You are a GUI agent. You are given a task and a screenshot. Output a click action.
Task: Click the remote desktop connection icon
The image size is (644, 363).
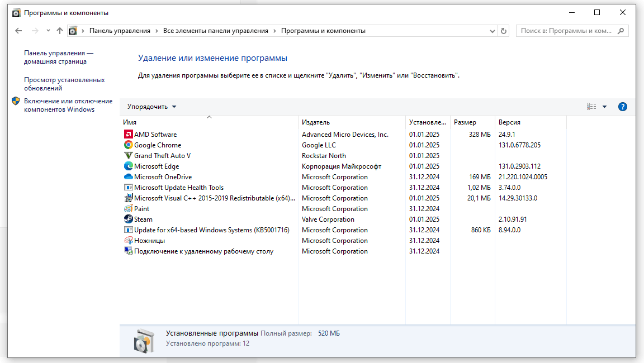(x=128, y=251)
